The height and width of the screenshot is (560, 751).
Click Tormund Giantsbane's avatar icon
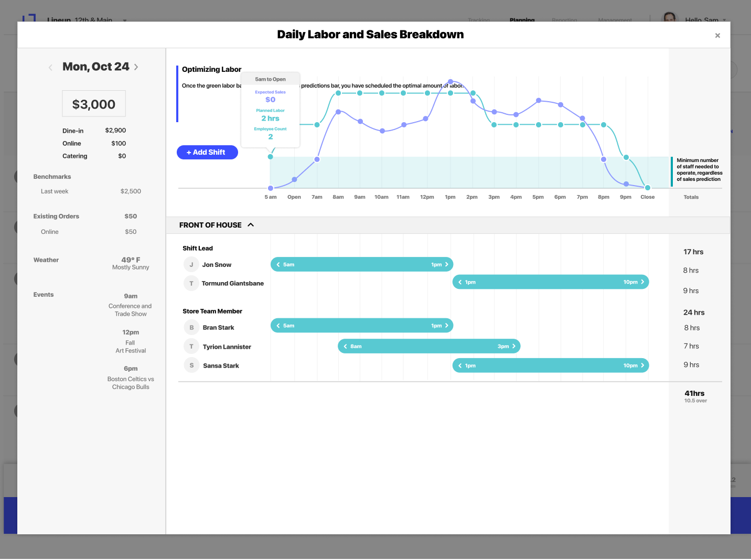point(191,284)
